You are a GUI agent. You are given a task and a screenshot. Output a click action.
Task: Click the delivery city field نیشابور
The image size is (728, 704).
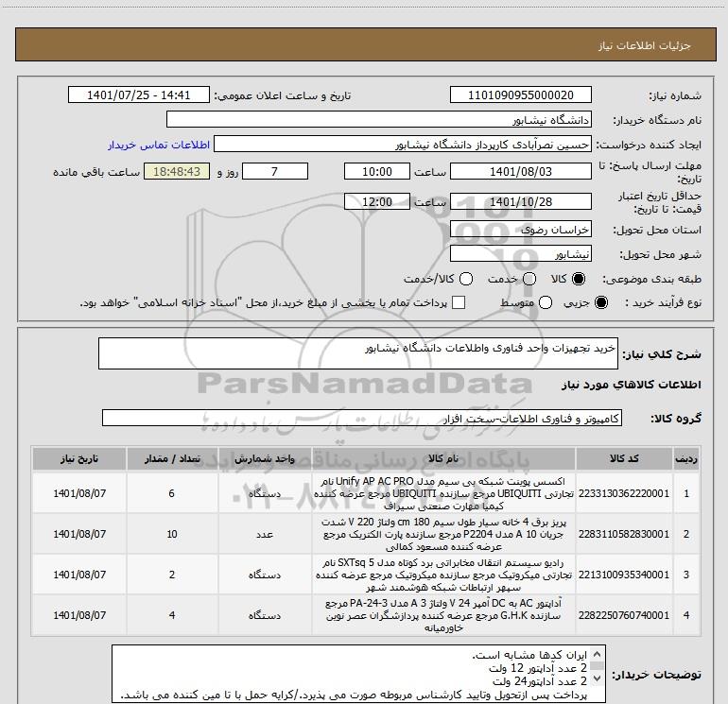click(520, 254)
